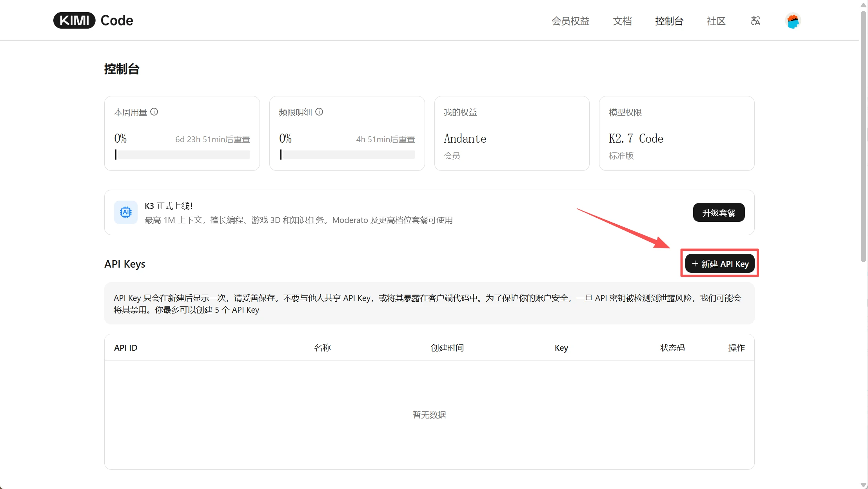868x489 pixels.
Task: Click the 名称 column header
Action: 322,348
